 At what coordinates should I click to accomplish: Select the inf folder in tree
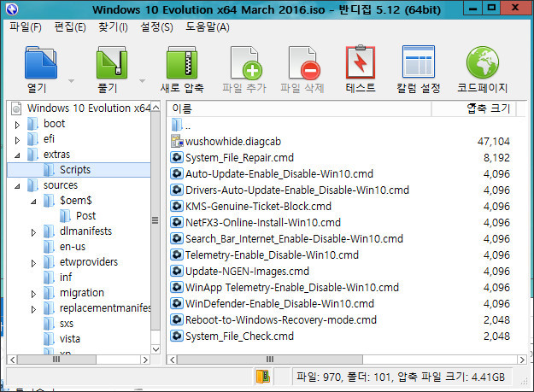(x=66, y=277)
